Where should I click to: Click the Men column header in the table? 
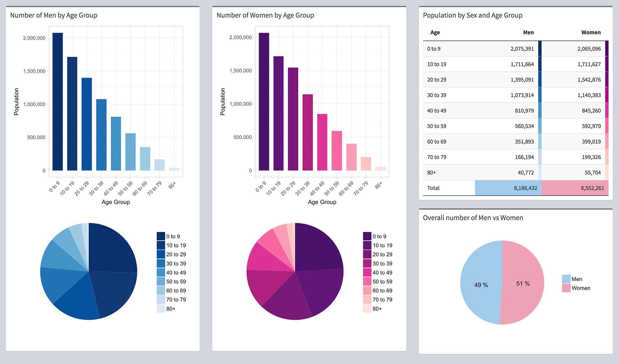click(528, 33)
